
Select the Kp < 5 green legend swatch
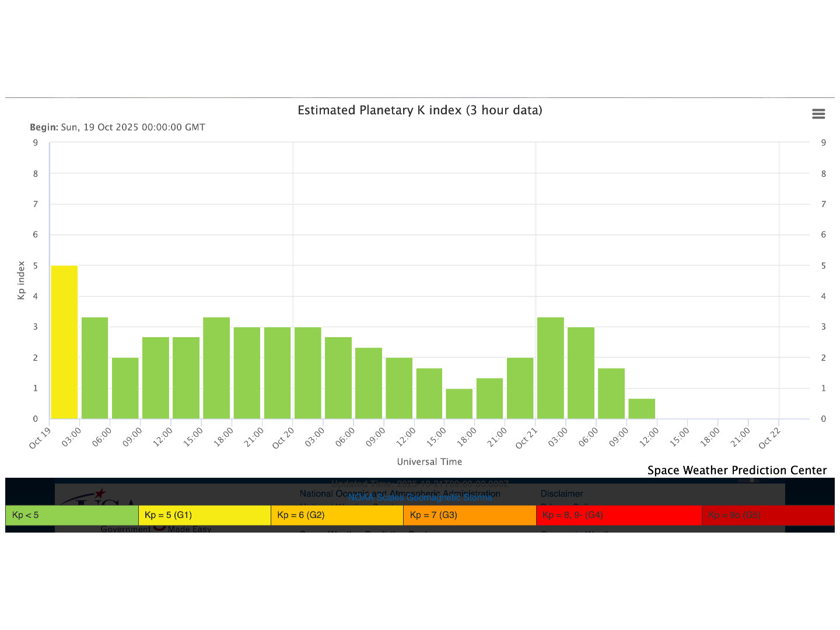pos(72,515)
